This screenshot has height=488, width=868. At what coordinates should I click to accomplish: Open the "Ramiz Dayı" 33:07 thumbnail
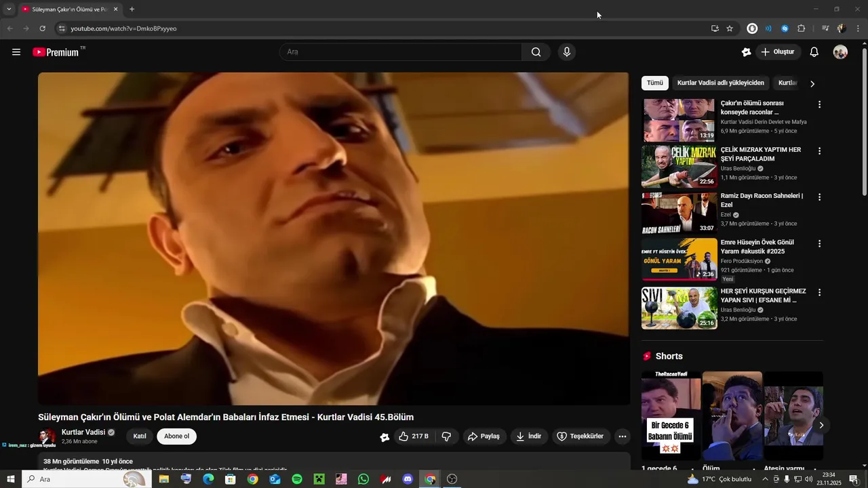(679, 213)
